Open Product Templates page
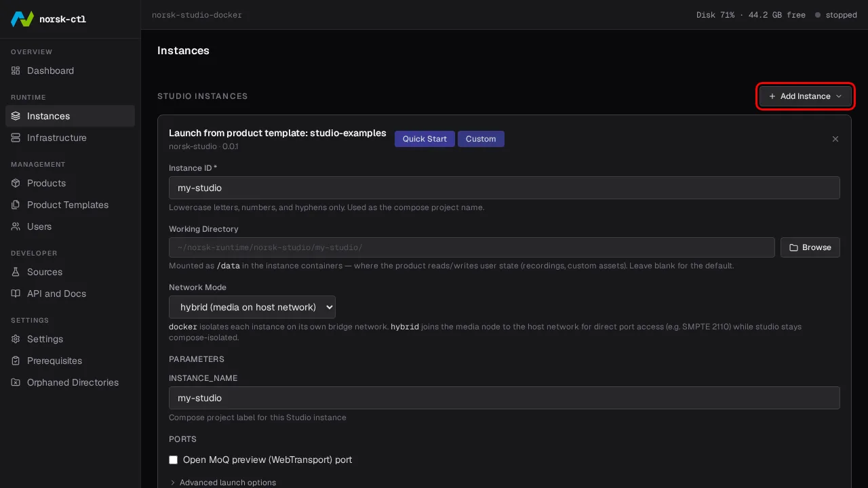 [70, 205]
